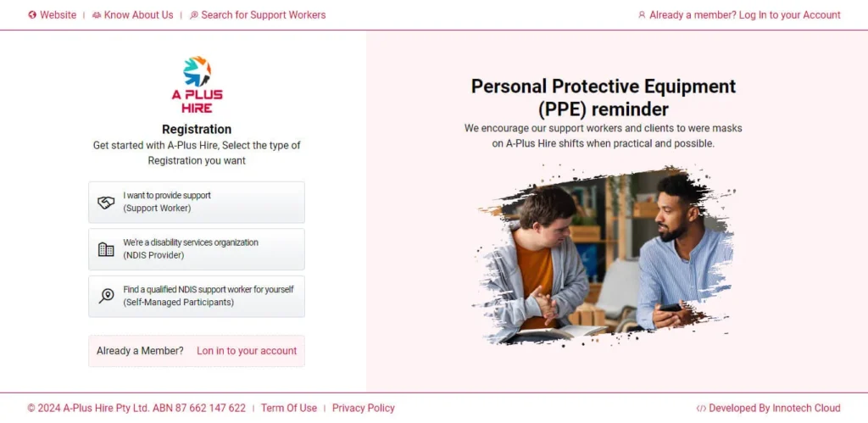Click the 'Lon in to your account' link
Screen dimensions: 868x423
(247, 351)
